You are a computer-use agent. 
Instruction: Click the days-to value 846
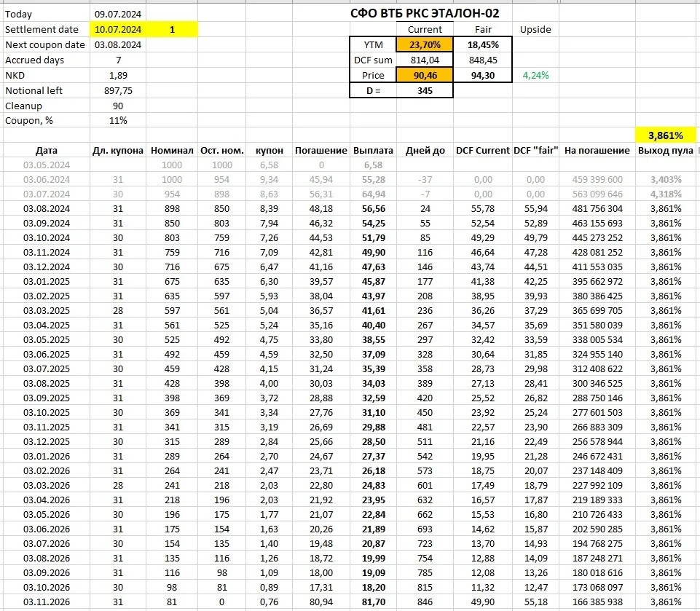point(425,602)
